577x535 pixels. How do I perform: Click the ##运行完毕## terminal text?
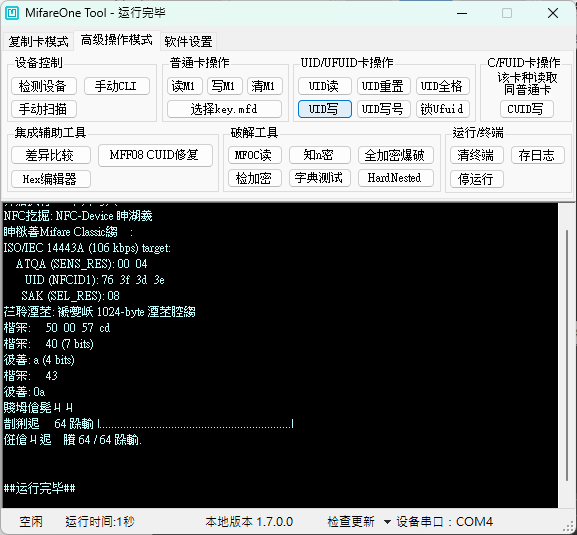[x=39, y=488]
